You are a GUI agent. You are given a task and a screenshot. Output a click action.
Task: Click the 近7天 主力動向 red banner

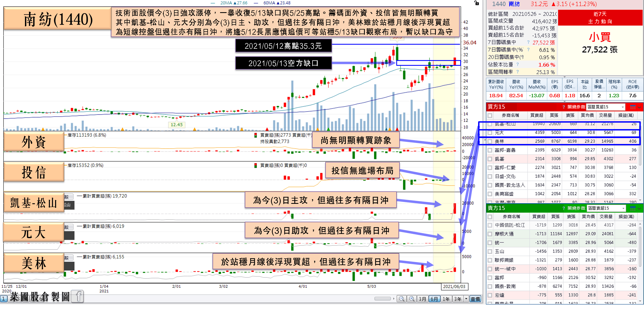600,18
